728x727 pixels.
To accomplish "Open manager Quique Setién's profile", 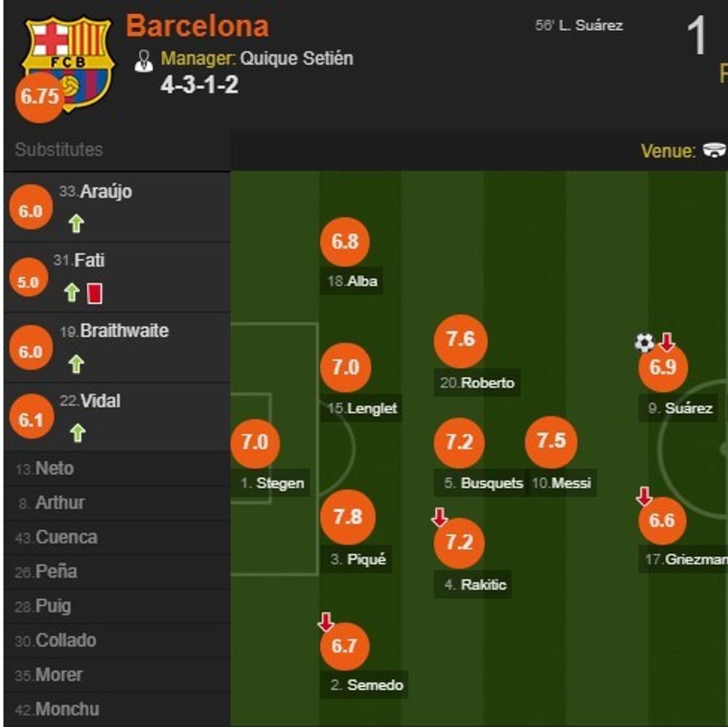I will pos(296,59).
